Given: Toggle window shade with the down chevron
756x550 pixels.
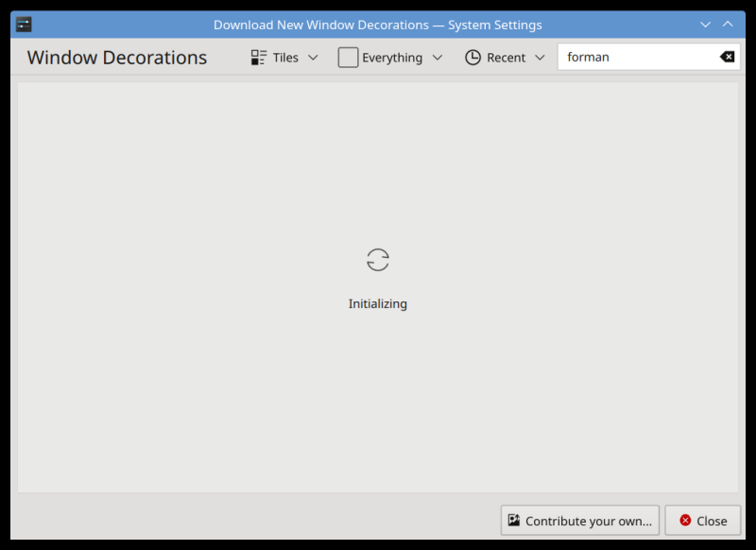Looking at the screenshot, I should click(706, 24).
